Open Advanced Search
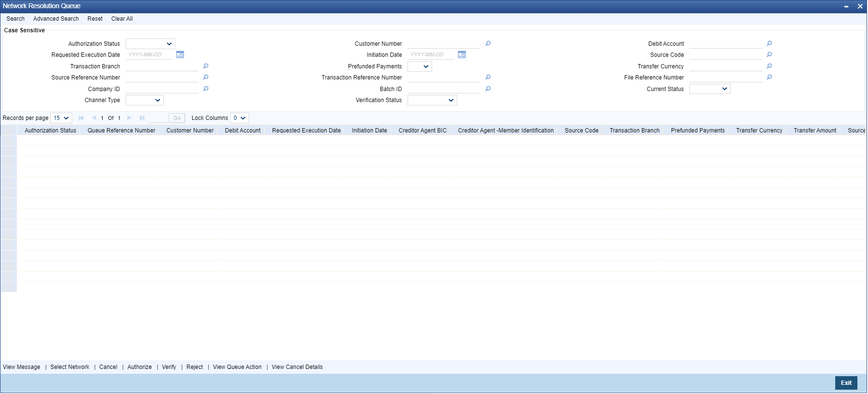This screenshot has width=868, height=394. [56, 19]
